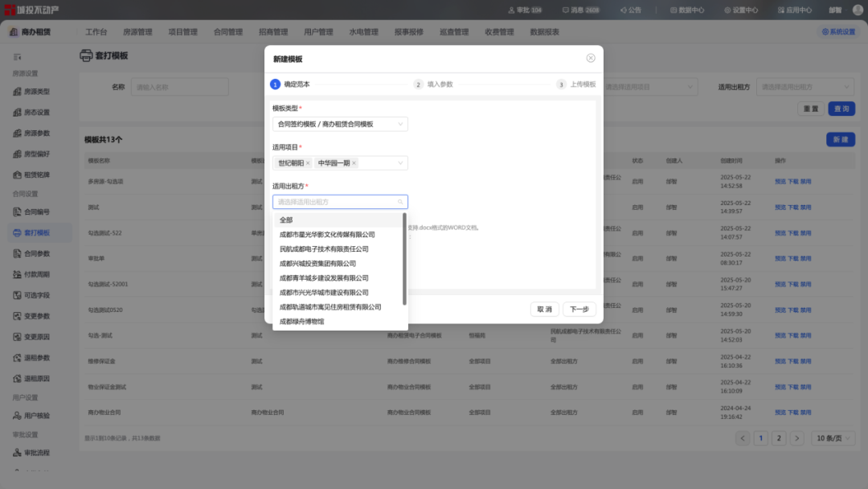This screenshot has height=489, width=868.
Task: Open the 模板类型 dropdown
Action: 340,124
